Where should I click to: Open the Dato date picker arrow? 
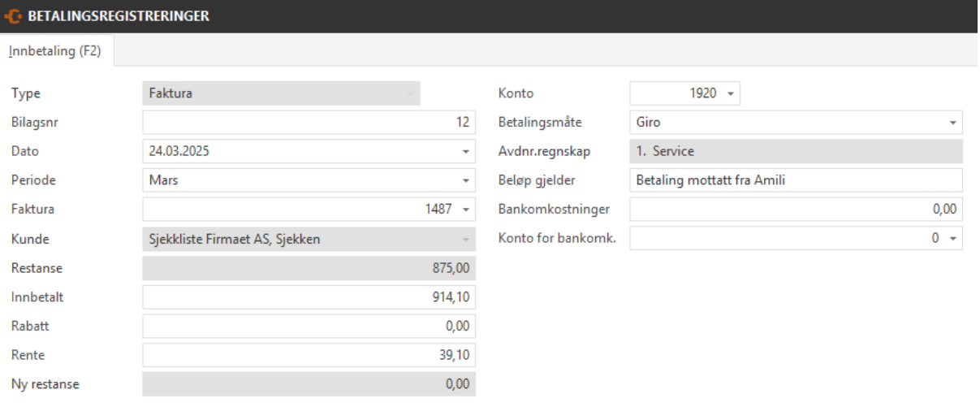(x=465, y=152)
